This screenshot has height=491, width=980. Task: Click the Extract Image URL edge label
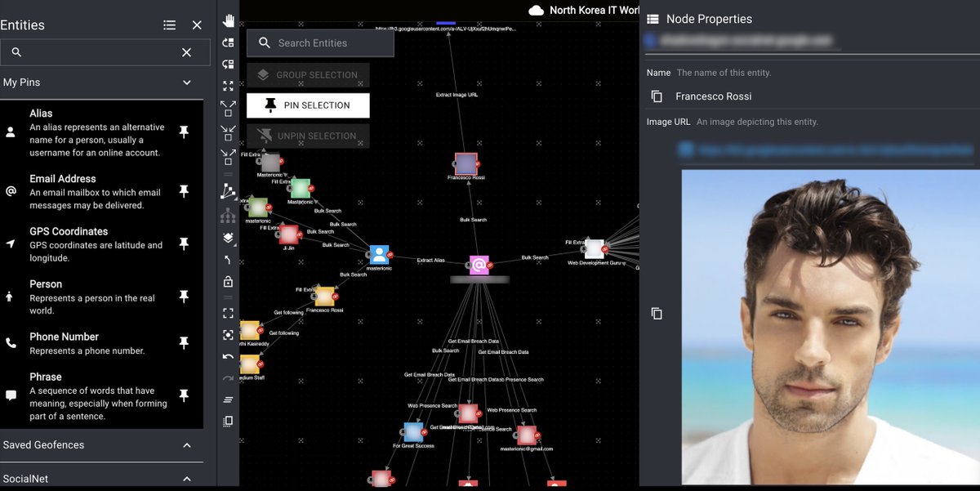click(x=457, y=95)
